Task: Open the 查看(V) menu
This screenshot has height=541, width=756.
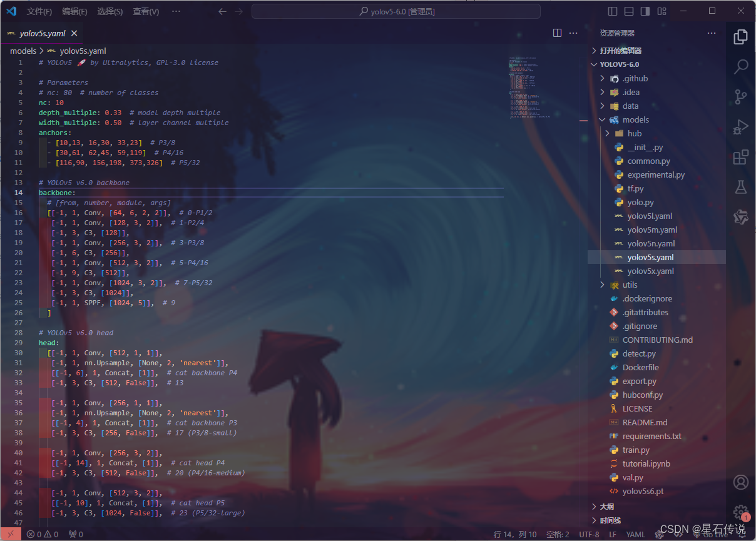Action: pyautogui.click(x=146, y=11)
